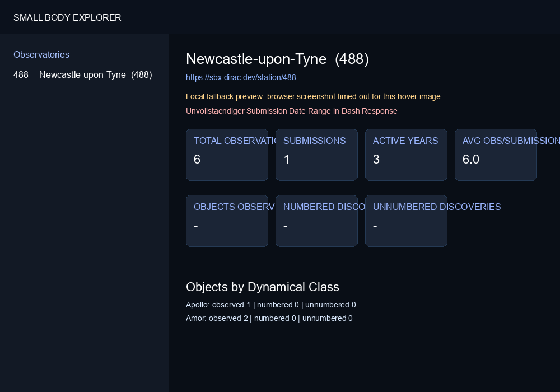Image resolution: width=560 pixels, height=392 pixels.
Task: Click the value 6 in Total Observations
Action: coord(197,159)
